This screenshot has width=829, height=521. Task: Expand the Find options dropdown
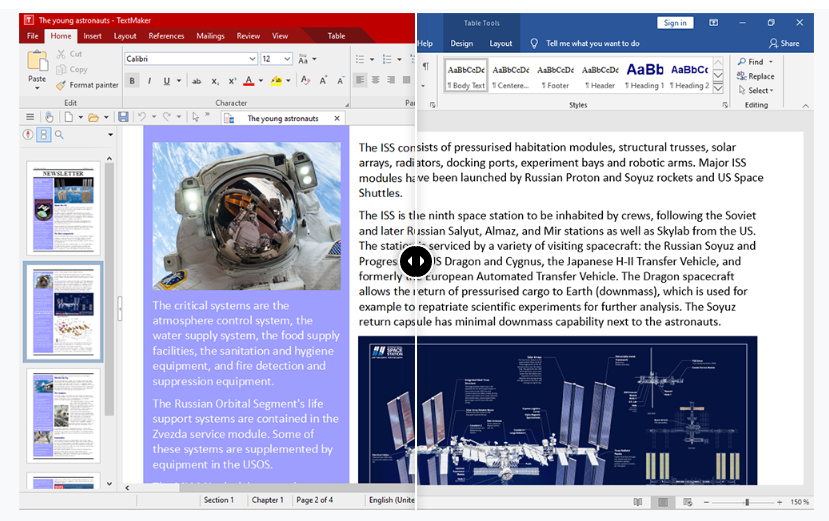(x=769, y=62)
